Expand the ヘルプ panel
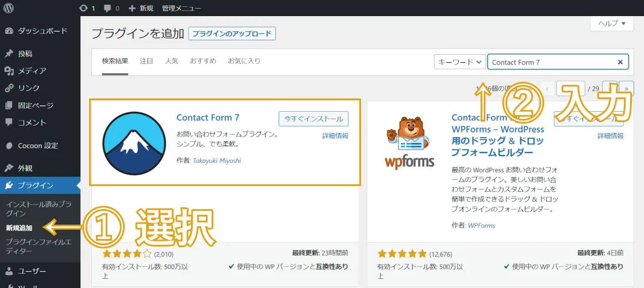 616,23
